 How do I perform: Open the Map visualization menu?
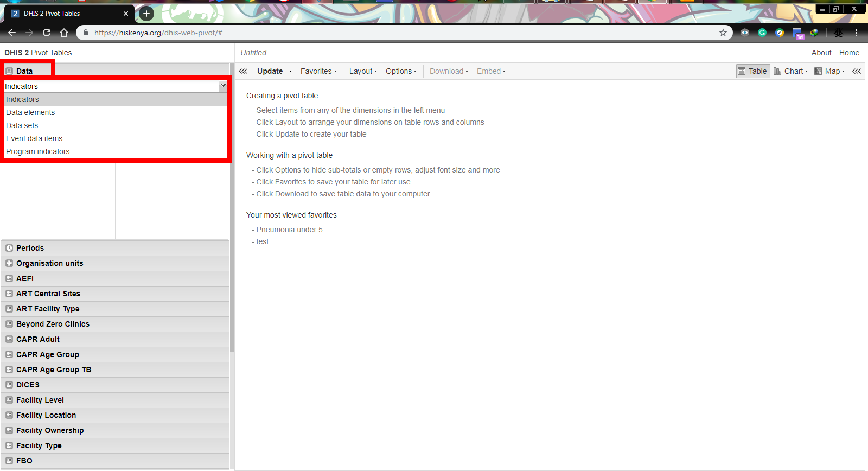click(x=830, y=71)
